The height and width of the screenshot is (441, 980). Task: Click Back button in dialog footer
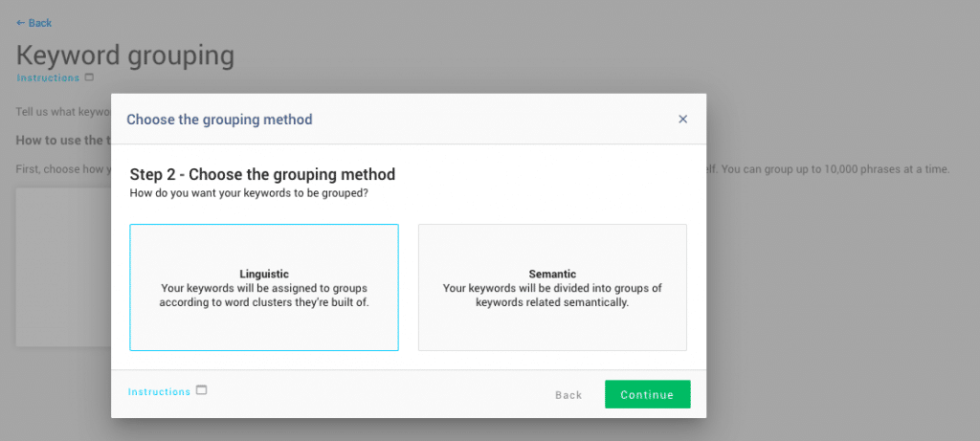point(568,395)
